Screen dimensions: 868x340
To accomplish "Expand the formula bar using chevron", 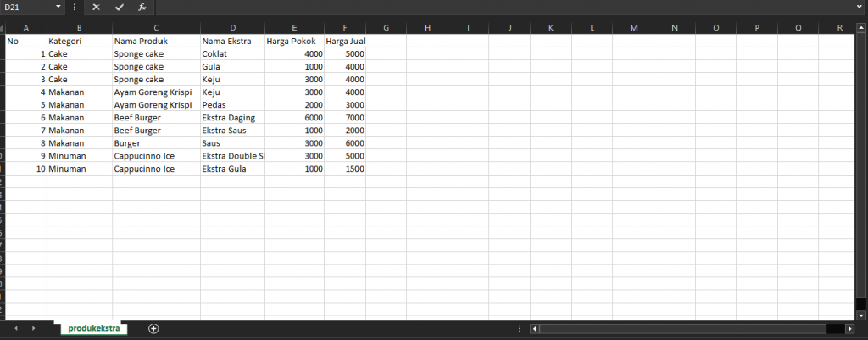I will (860, 7).
